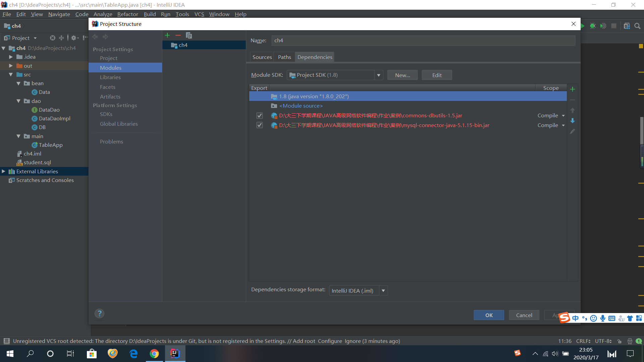This screenshot has width=644, height=362.
Task: Select Libraries in Project Settings
Action: [x=110, y=77]
